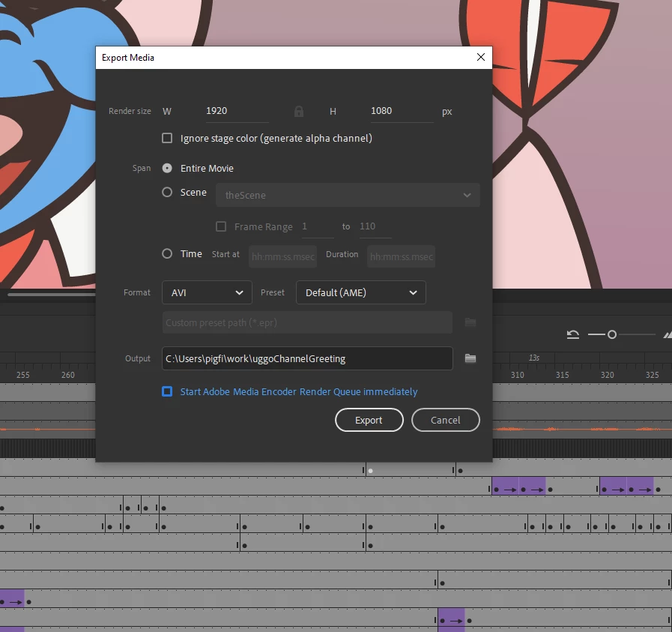
Task: Toggle the render size aspect ratio lock
Action: click(x=299, y=112)
